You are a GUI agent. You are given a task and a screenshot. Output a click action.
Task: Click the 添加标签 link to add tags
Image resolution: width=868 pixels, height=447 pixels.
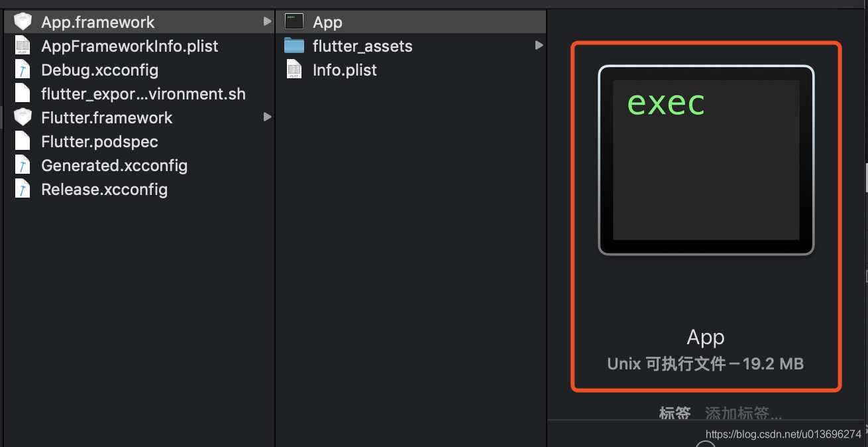742,413
